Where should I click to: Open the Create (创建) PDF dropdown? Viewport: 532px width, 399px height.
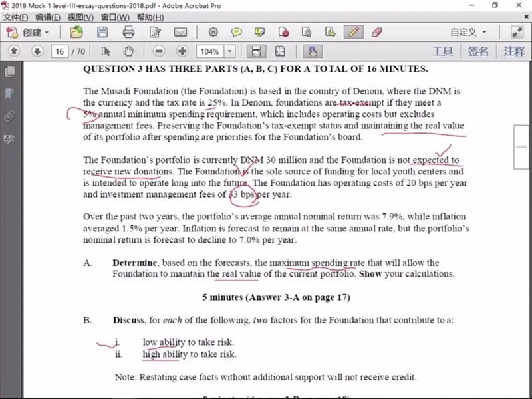pos(28,33)
